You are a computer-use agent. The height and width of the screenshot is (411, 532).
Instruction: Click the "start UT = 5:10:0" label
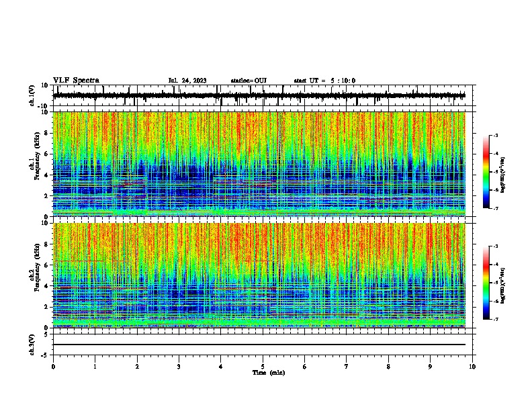[x=324, y=81]
